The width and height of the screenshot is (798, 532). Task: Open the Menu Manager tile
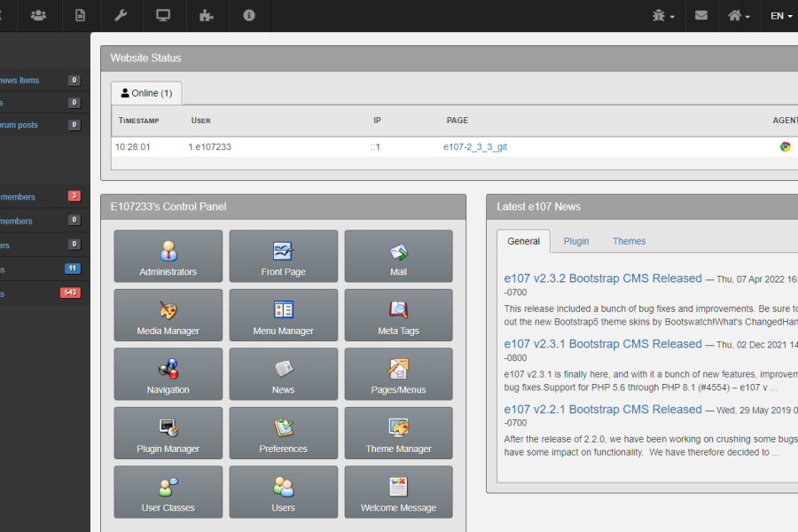(284, 315)
